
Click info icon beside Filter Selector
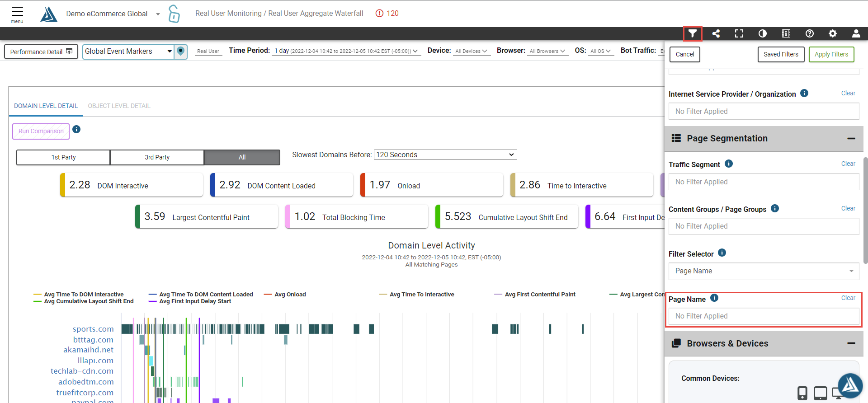point(722,253)
